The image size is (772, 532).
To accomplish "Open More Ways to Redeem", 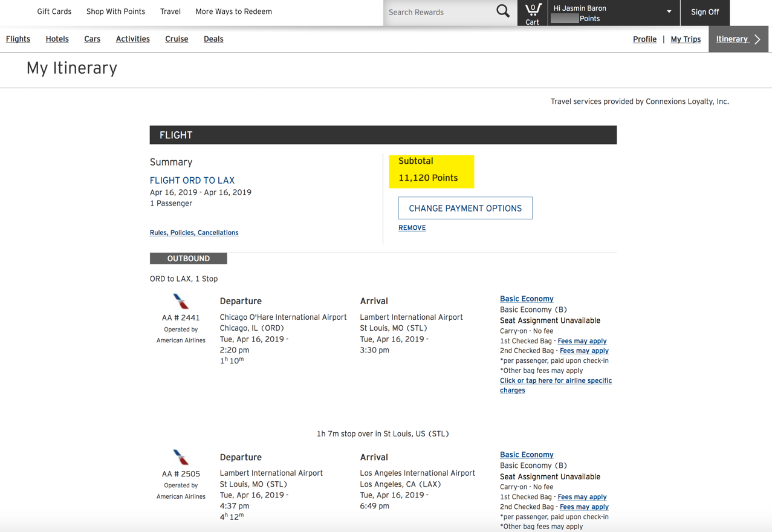I will coord(234,11).
